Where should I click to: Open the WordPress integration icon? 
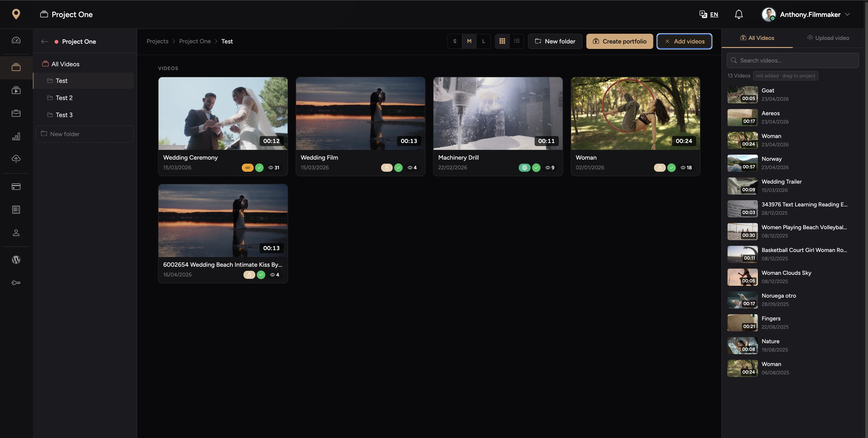tap(16, 260)
